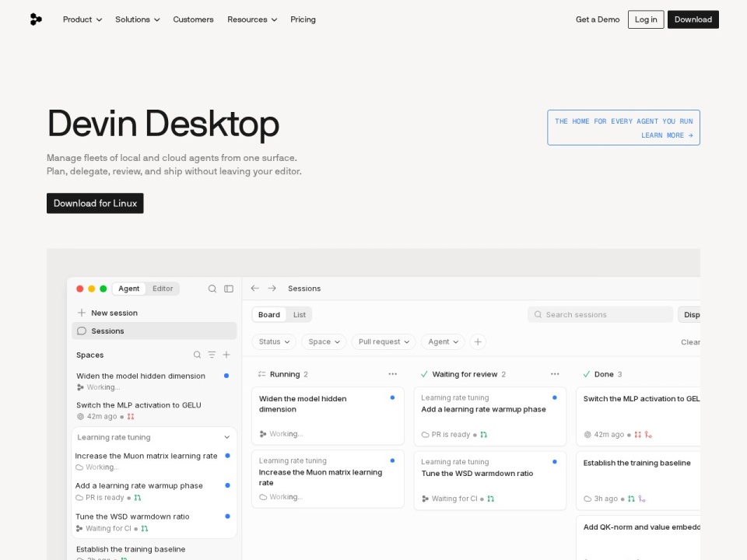Go to the Customers page
The image size is (747, 560).
click(193, 19)
